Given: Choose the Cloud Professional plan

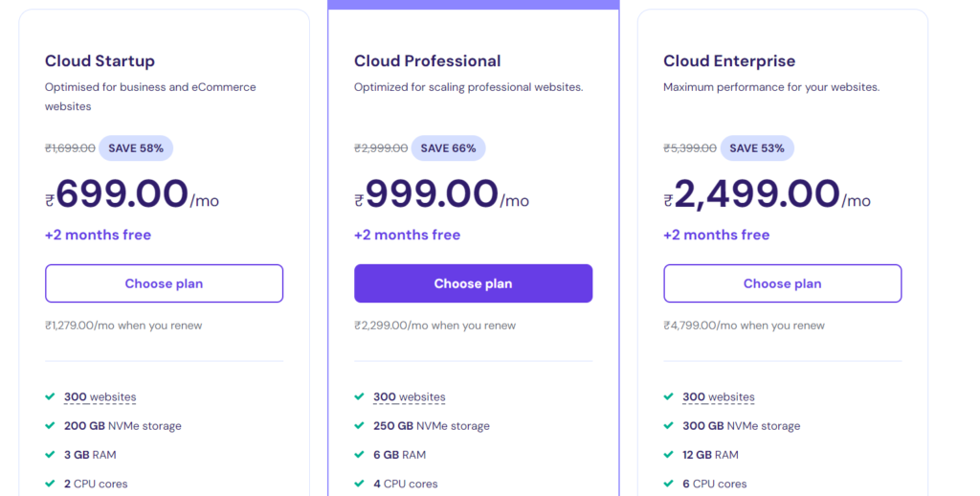Looking at the screenshot, I should [x=473, y=283].
